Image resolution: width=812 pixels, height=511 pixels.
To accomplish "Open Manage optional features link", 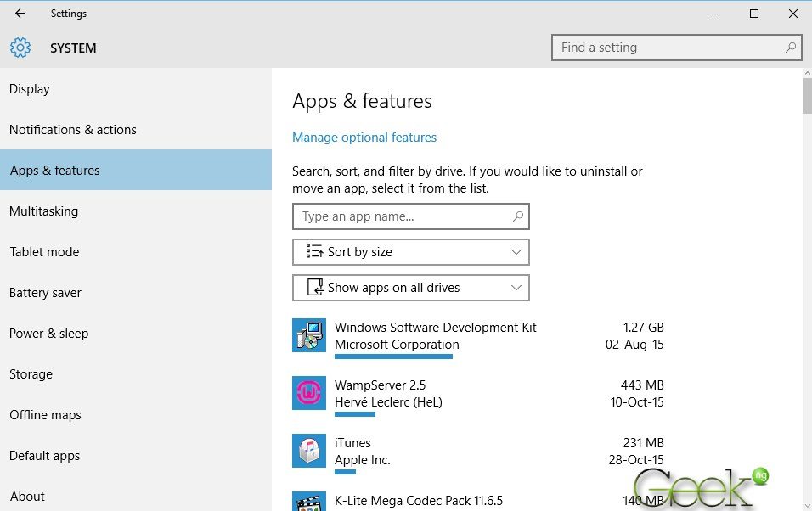I will (x=364, y=138).
